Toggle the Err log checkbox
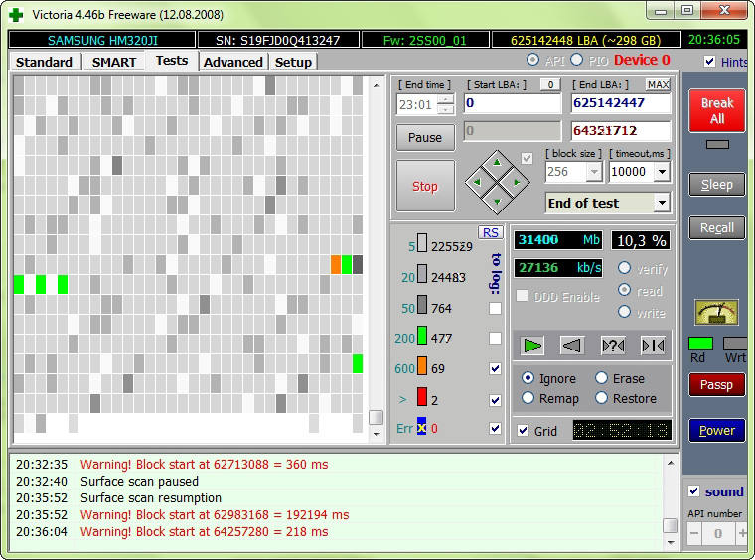This screenshot has width=755, height=560. coord(495,428)
